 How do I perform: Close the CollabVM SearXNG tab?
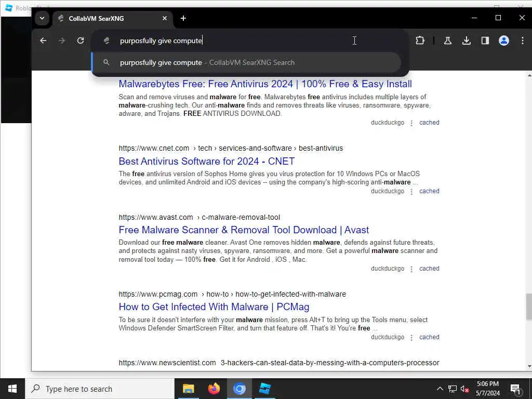click(x=165, y=18)
